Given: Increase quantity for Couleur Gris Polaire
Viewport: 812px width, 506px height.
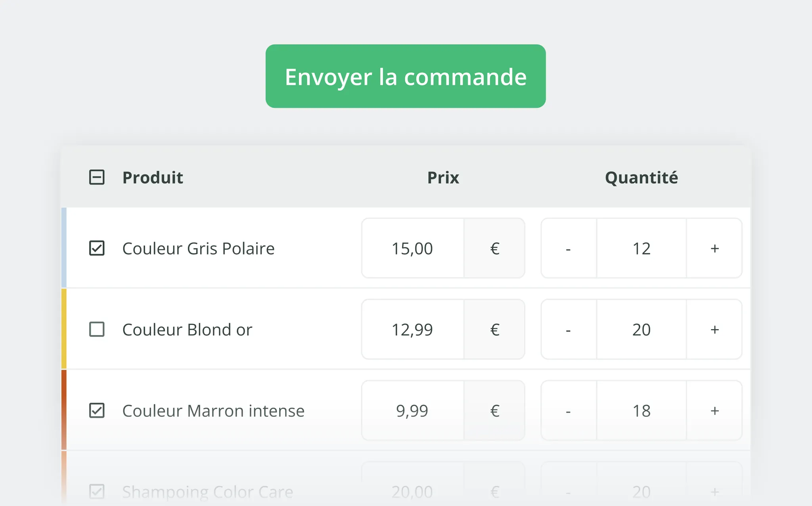Looking at the screenshot, I should tap(714, 248).
